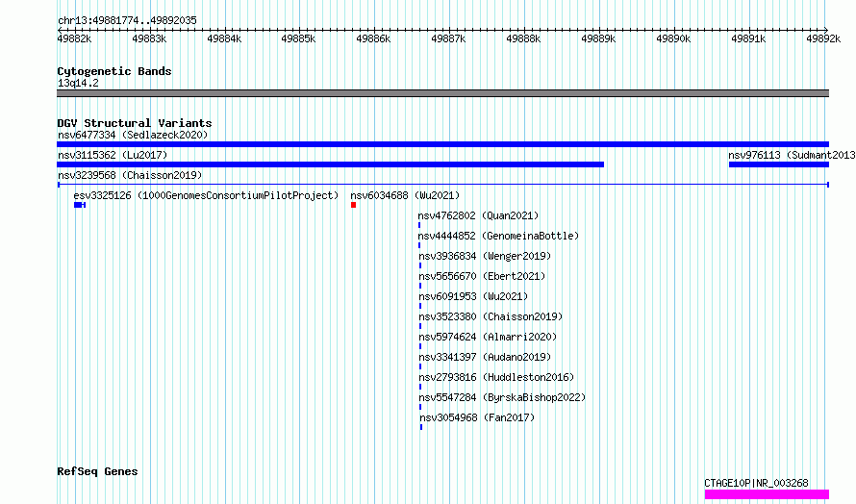The width and height of the screenshot is (856, 504).
Task: Select nsv5656670 (Ebert2021) label
Action: point(482,276)
